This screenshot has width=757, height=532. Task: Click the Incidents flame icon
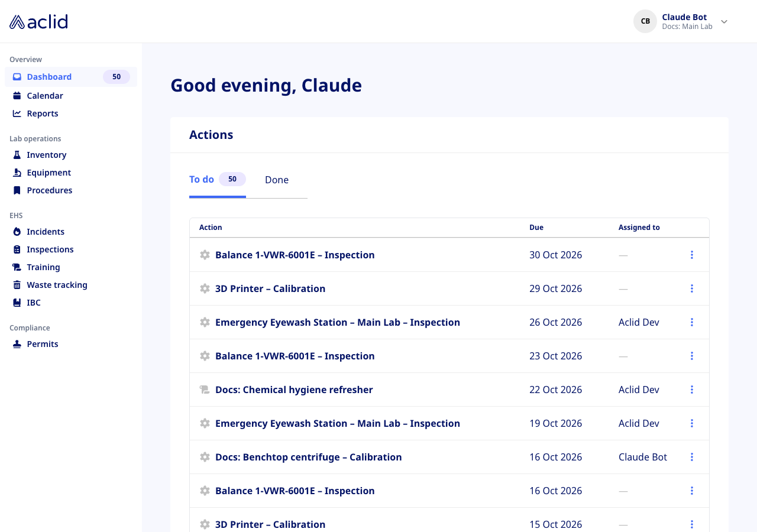[x=17, y=232]
